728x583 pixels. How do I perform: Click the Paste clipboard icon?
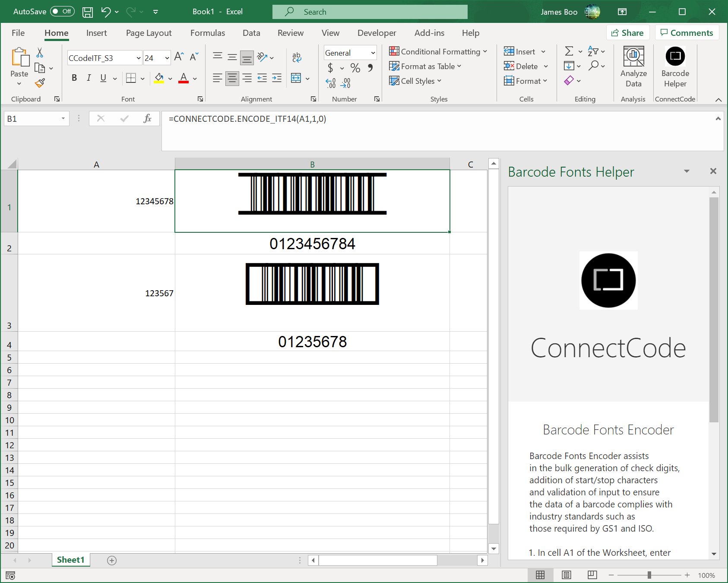coord(20,57)
